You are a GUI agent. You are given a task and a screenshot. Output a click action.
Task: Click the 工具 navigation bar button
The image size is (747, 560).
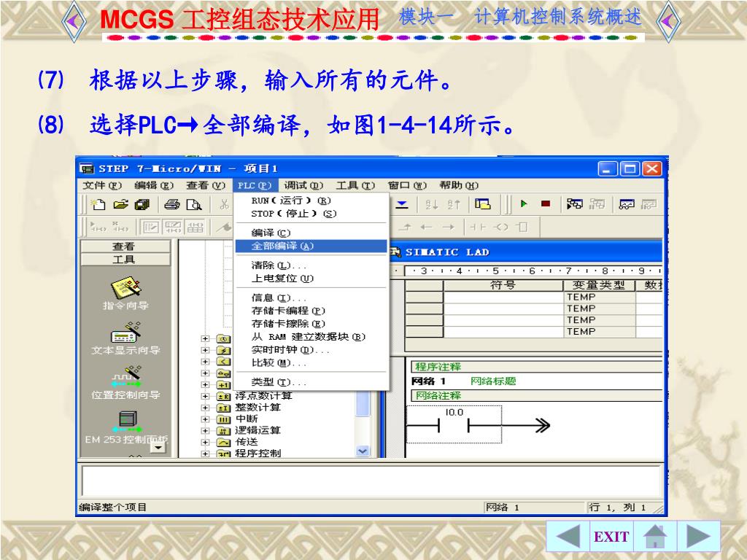[x=125, y=259]
